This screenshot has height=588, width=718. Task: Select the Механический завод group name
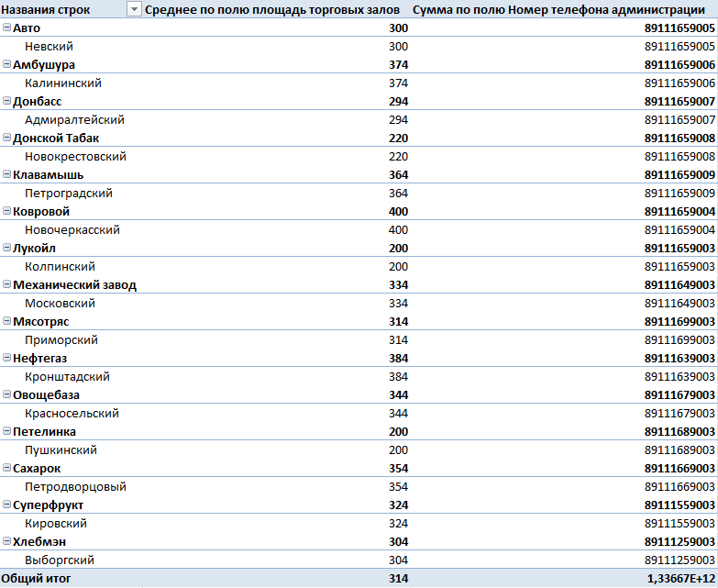tap(74, 285)
